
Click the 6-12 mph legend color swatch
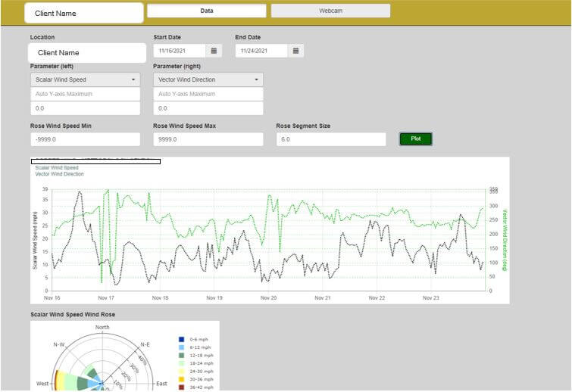(x=181, y=347)
